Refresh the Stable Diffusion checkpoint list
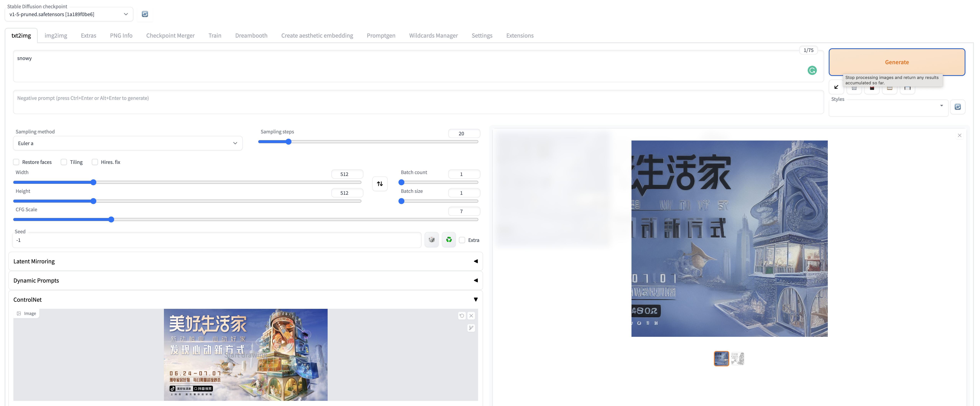This screenshot has width=980, height=406. (145, 14)
